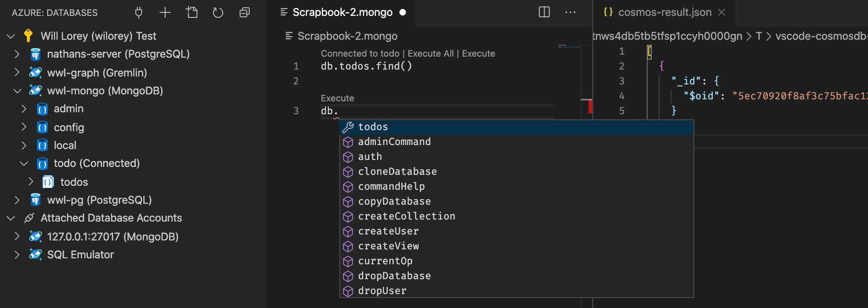This screenshot has height=308, width=868.
Task: Click the plug connect icon in Azure Databases header
Action: [x=139, y=12]
